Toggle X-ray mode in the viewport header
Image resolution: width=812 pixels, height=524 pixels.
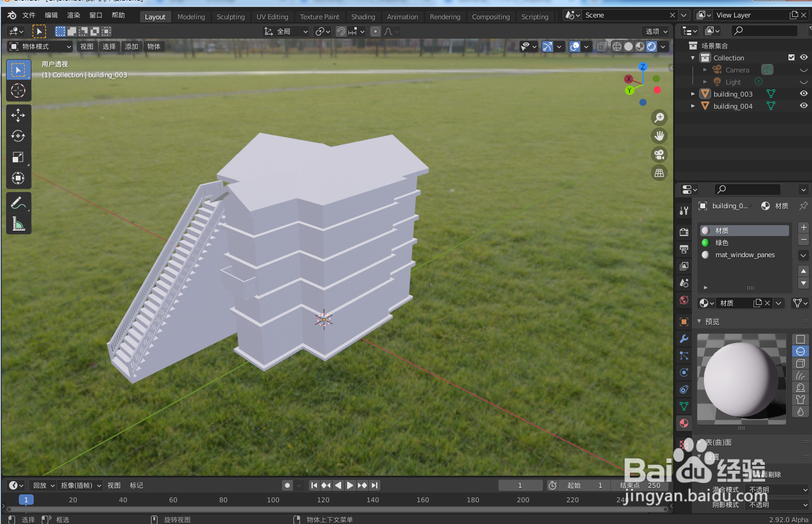(x=601, y=46)
